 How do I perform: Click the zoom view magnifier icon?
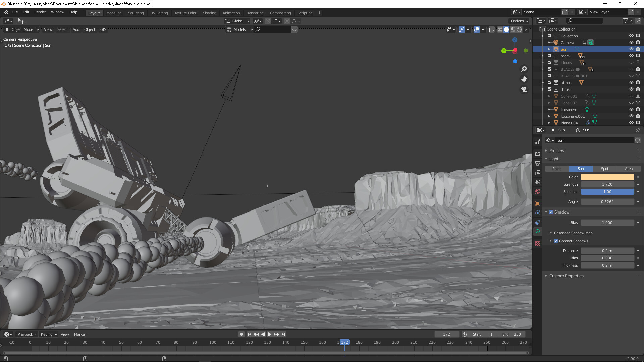pos(524,69)
